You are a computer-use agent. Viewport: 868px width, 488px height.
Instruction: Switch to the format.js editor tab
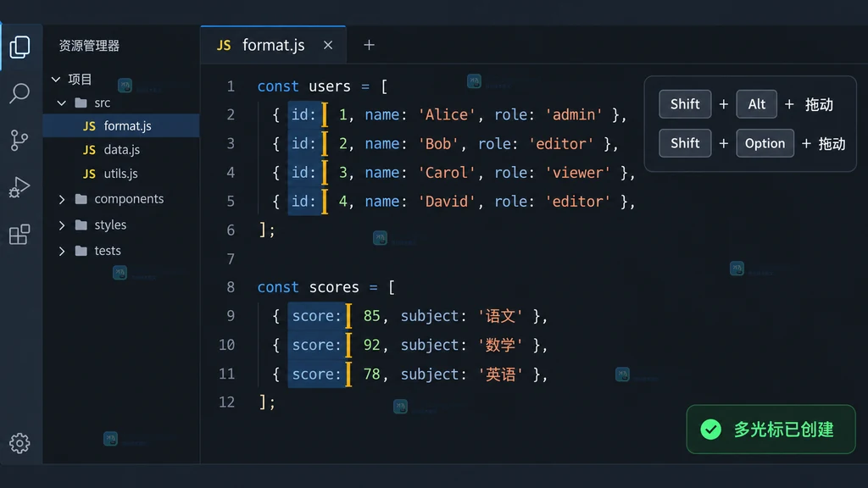(274, 45)
